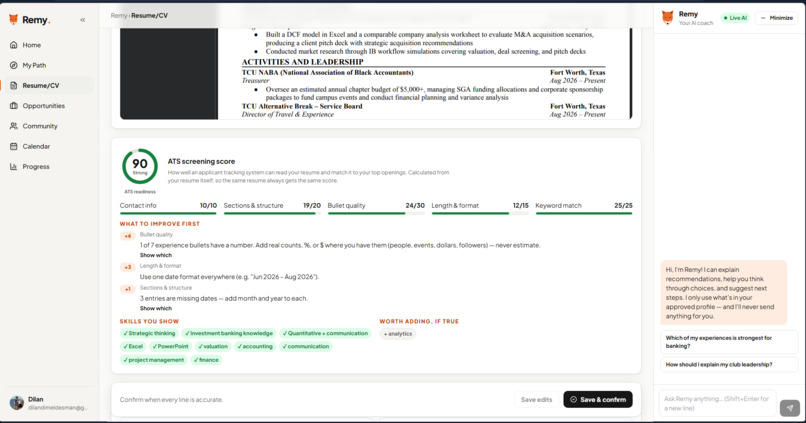Click Remy's greeting message bubble
This screenshot has width=806, height=423.
(724, 292)
